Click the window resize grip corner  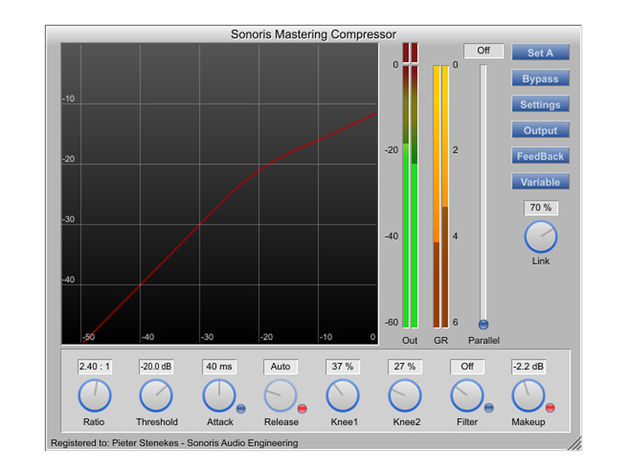click(575, 444)
